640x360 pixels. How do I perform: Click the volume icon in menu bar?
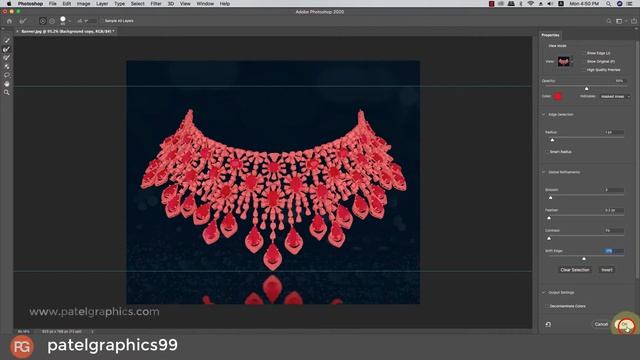(550, 4)
